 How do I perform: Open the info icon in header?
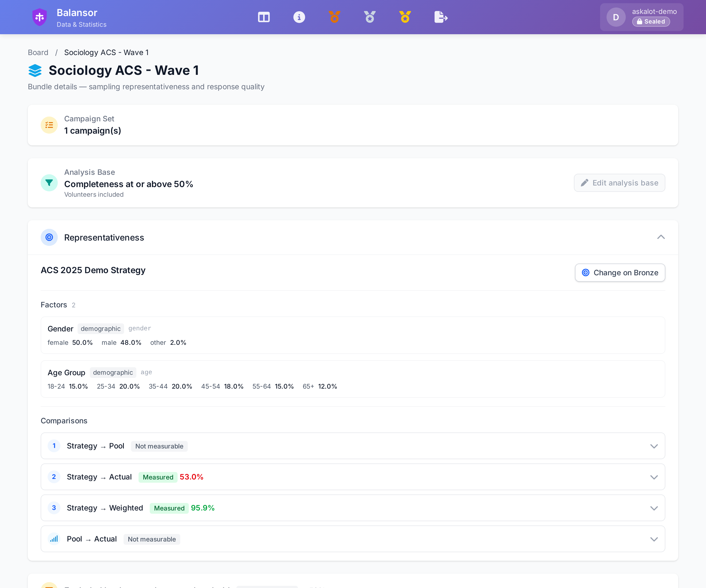point(299,17)
